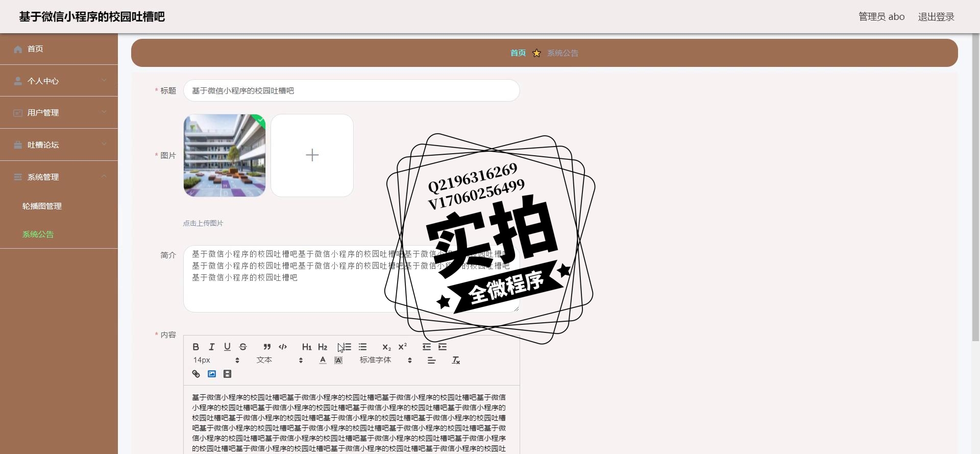
Task: Toggle italic formatting in the editor
Action: point(211,347)
